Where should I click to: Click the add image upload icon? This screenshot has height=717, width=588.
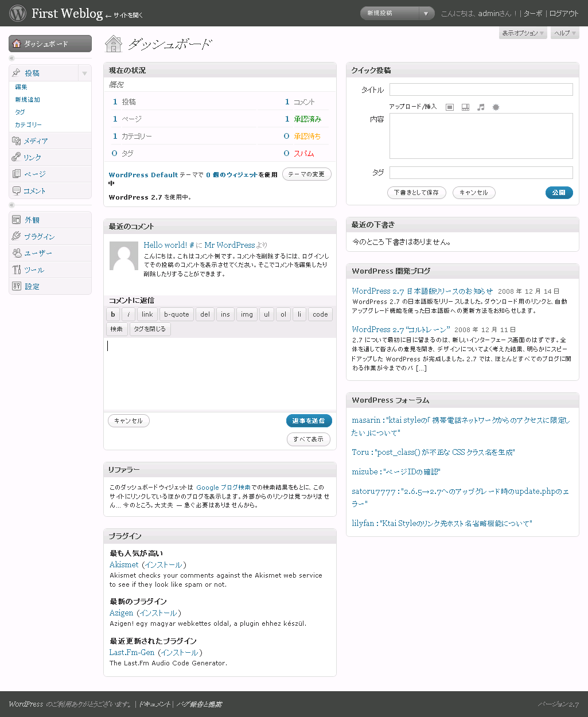[450, 107]
